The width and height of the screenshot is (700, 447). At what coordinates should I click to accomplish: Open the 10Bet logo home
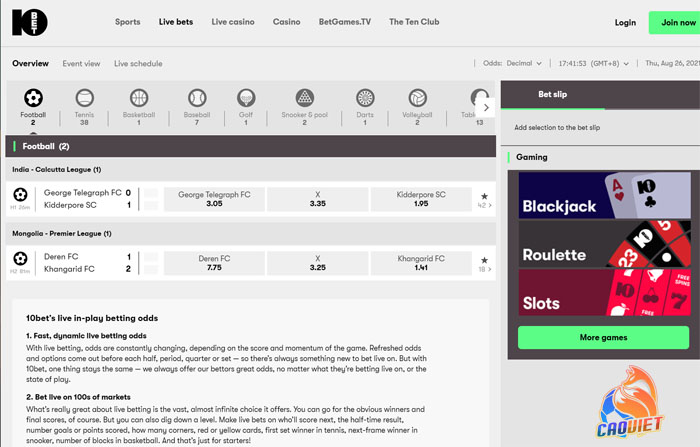click(29, 22)
